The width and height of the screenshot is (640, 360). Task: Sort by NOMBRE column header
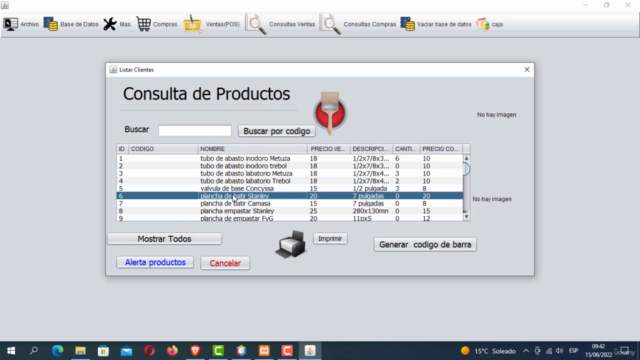coord(252,149)
